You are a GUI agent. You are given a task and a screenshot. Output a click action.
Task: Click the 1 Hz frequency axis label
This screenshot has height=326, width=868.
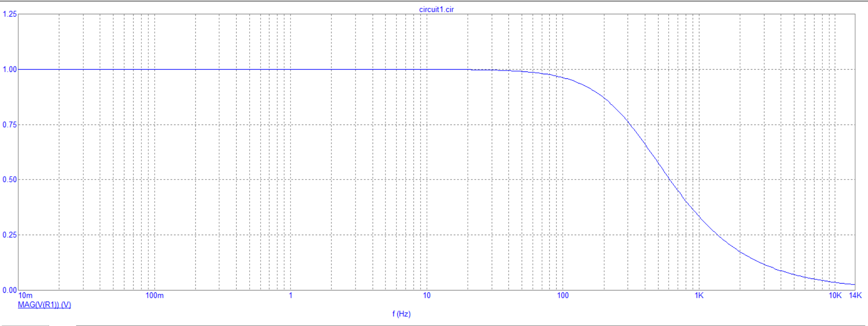291,296
